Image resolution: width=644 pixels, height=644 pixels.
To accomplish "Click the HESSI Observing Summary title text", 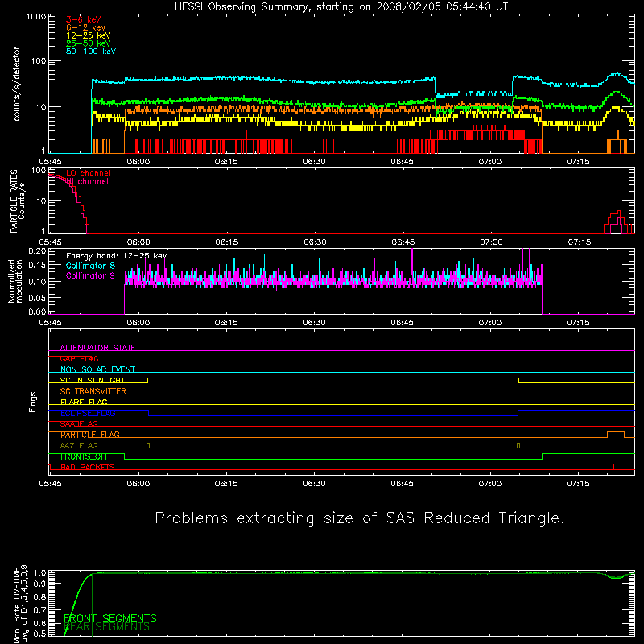I will [x=341, y=7].
